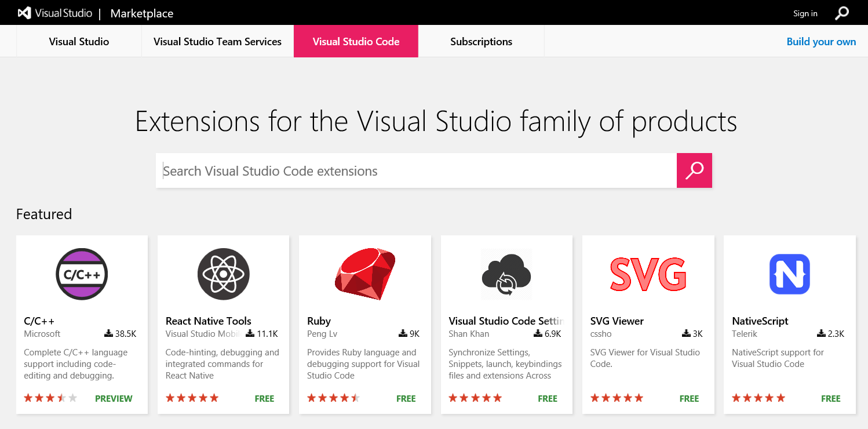The width and height of the screenshot is (868, 429).
Task: Open the Visual Studio Team Services tab
Action: pos(217,42)
